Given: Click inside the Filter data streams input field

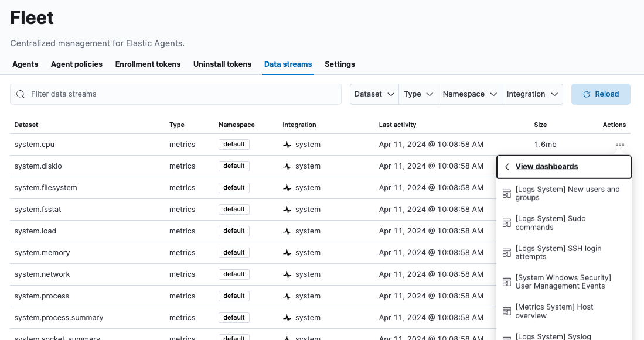Looking at the screenshot, I should tap(176, 94).
